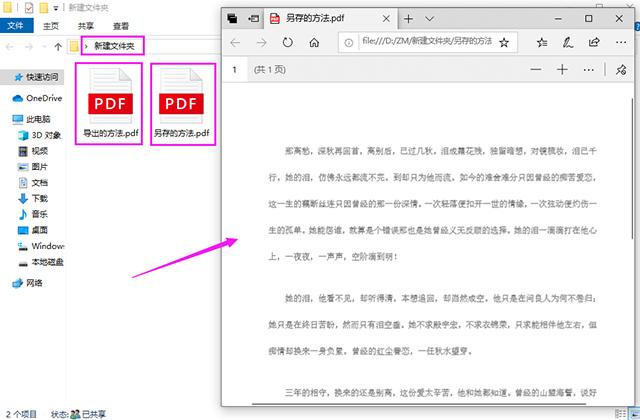The image size is (640, 420).
Task: Expand the tab preview chevron in Edge
Action: (x=429, y=18)
